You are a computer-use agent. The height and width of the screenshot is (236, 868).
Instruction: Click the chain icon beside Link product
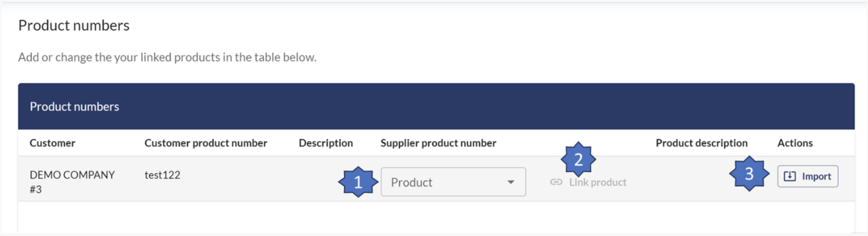click(556, 182)
